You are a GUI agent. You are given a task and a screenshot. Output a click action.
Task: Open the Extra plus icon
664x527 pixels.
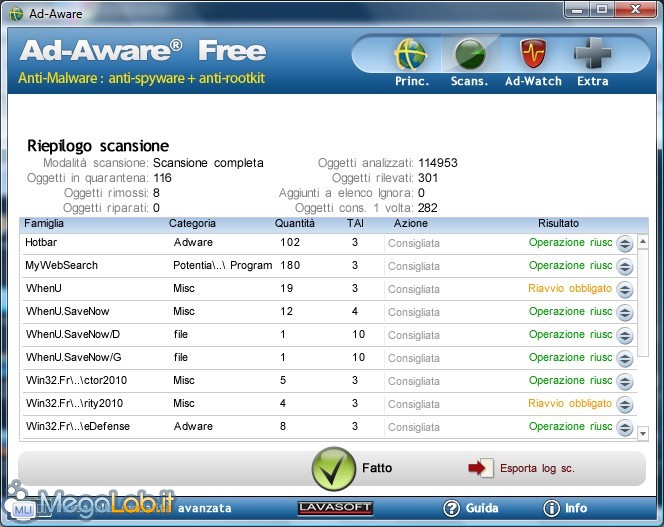click(592, 53)
